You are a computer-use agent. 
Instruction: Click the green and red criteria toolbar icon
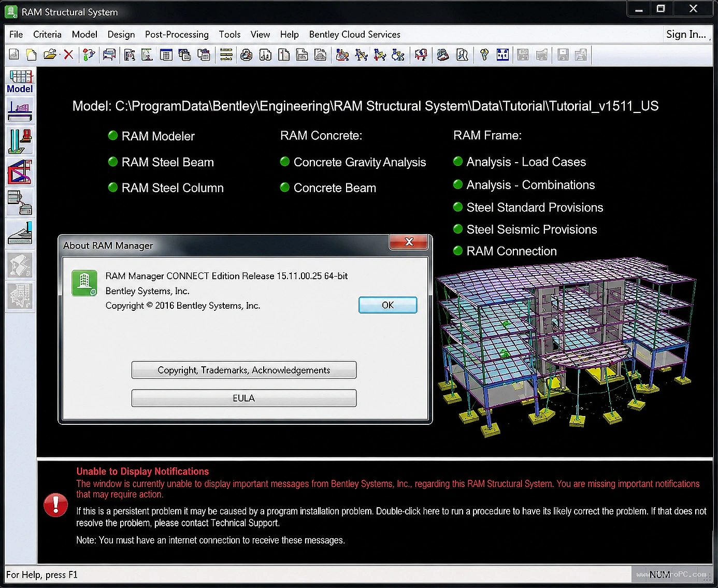89,55
